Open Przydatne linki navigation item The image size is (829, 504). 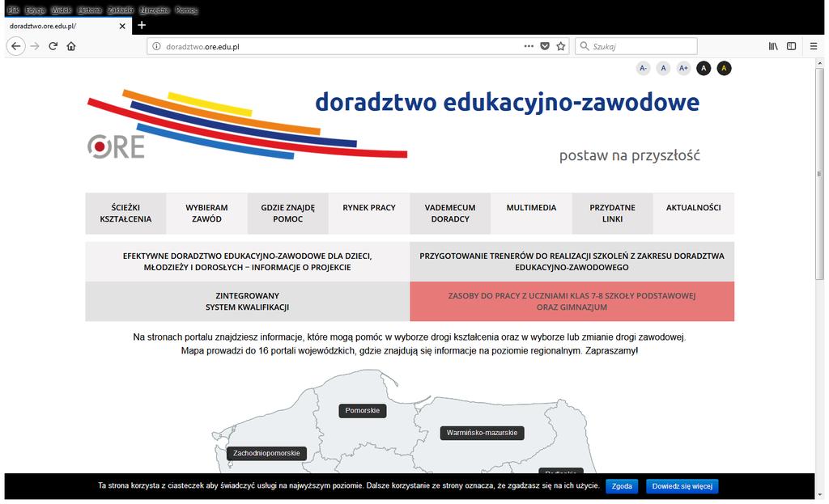click(612, 214)
